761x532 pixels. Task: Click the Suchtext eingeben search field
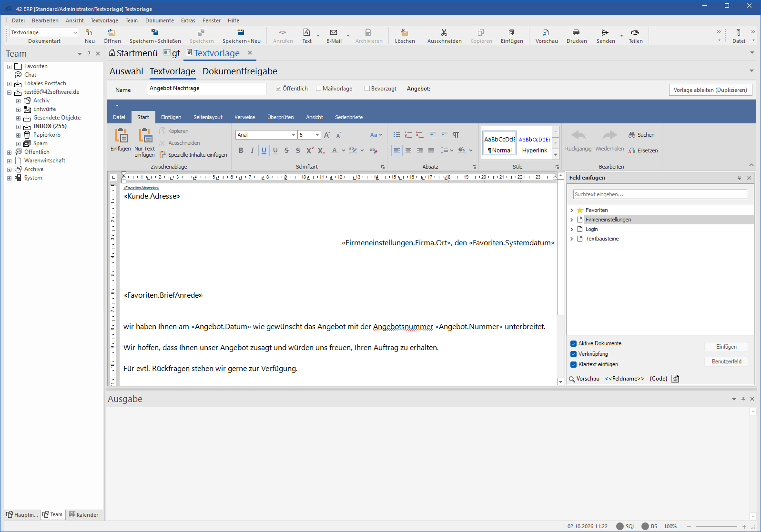tap(660, 194)
